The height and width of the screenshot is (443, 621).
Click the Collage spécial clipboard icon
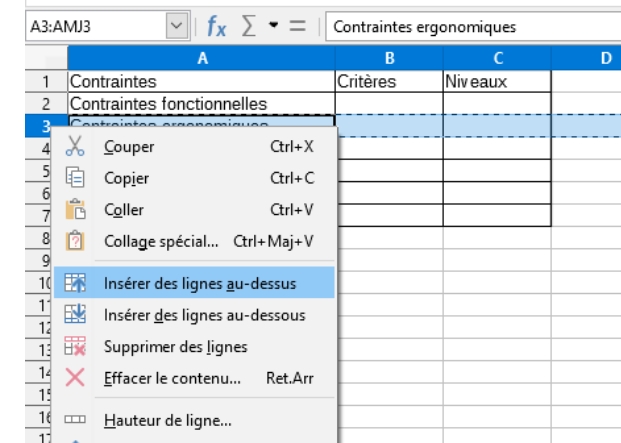(x=75, y=241)
